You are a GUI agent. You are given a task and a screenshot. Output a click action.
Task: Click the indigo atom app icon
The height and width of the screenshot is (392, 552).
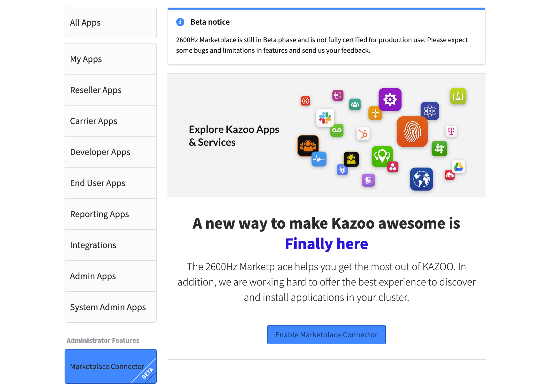click(x=430, y=111)
